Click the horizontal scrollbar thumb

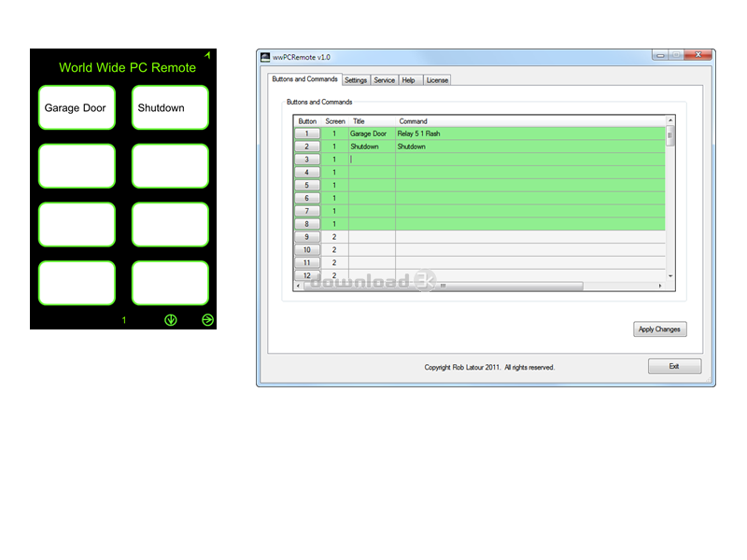(443, 286)
